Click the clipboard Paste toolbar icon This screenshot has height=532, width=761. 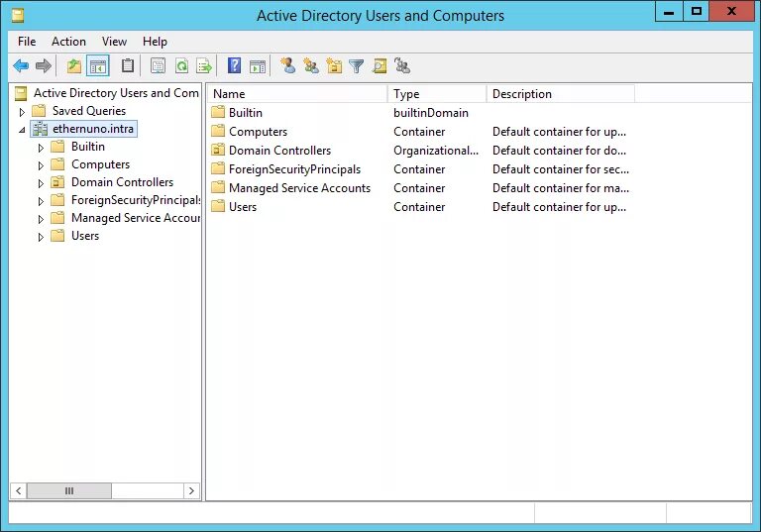point(127,65)
